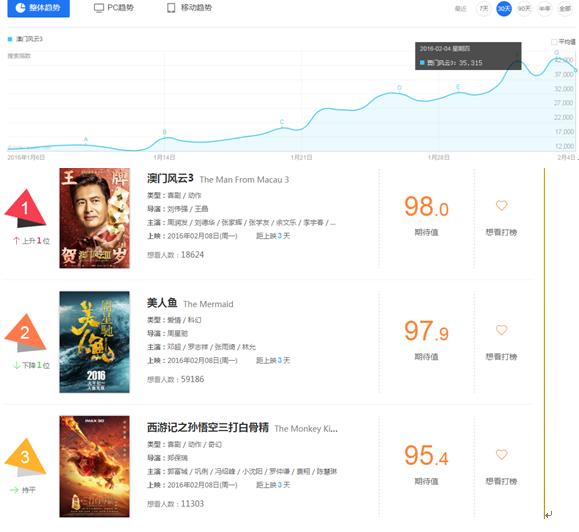The height and width of the screenshot is (532, 579).
Task: Click the 导演：周星驰 line
Action: (x=168, y=333)
